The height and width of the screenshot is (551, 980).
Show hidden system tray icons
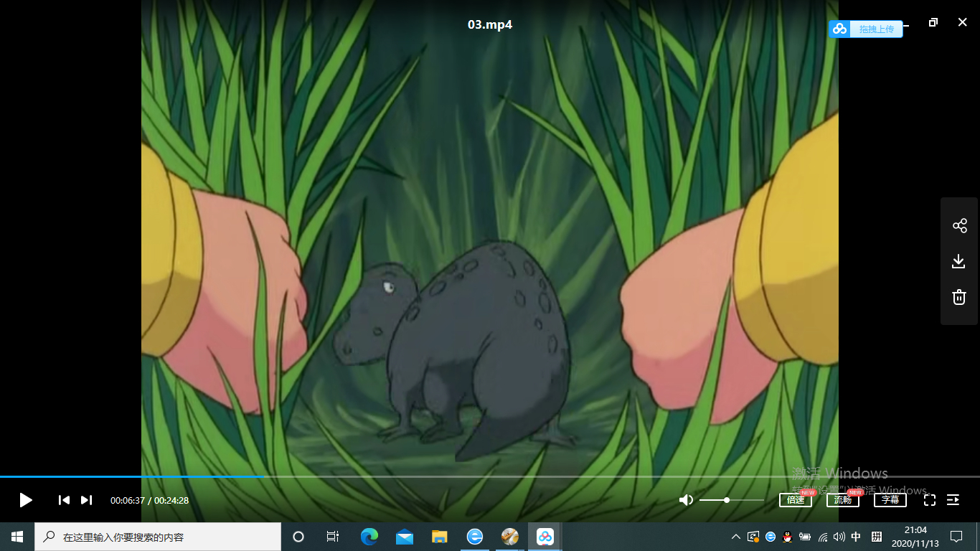click(736, 537)
